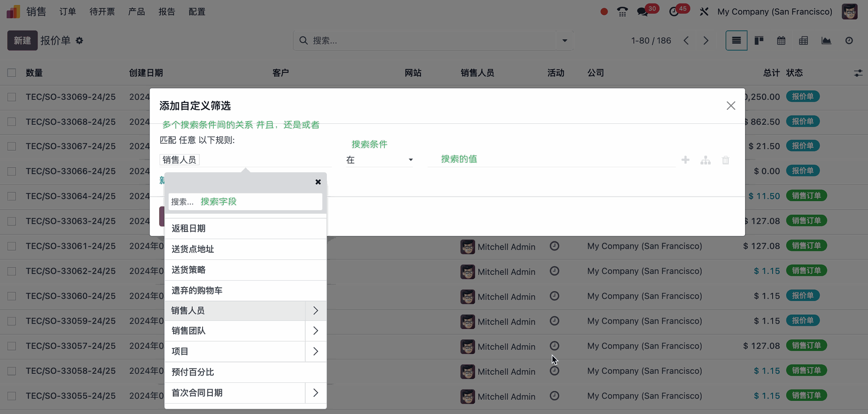Expand 销售团队 sub-fields arrow
Image resolution: width=868 pixels, height=414 pixels.
316,331
